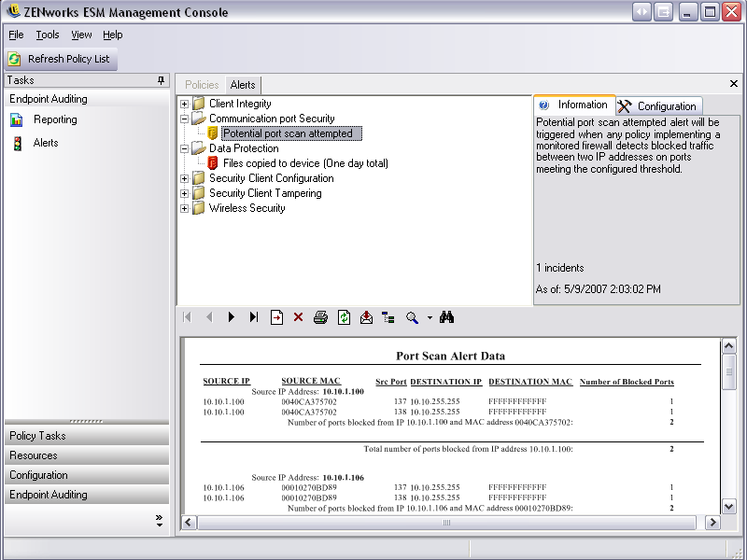
Task: Click the red X close view icon
Action: tap(298, 317)
